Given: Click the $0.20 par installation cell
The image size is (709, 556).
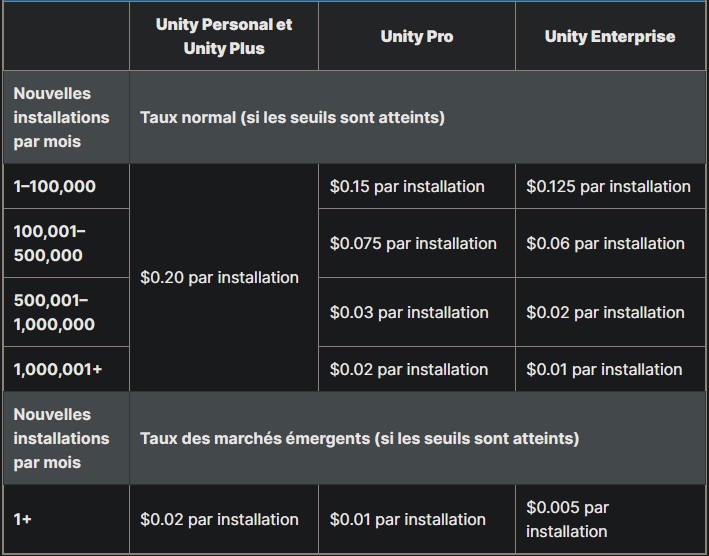Looking at the screenshot, I should click(x=219, y=278).
